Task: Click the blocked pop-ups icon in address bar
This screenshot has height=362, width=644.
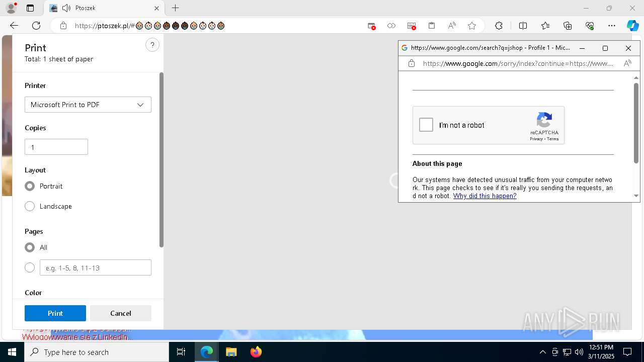Action: tap(372, 26)
